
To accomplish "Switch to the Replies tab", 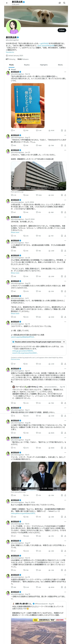I will click(27, 65).
